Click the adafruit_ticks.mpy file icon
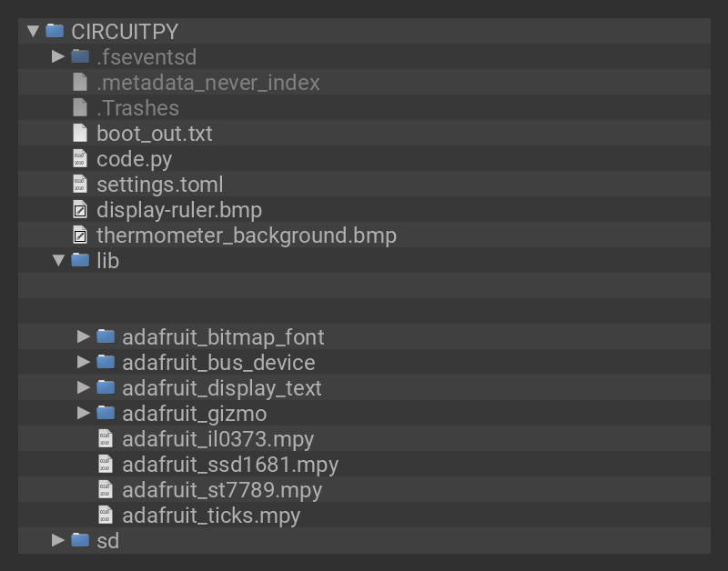728x571 pixels. [106, 516]
